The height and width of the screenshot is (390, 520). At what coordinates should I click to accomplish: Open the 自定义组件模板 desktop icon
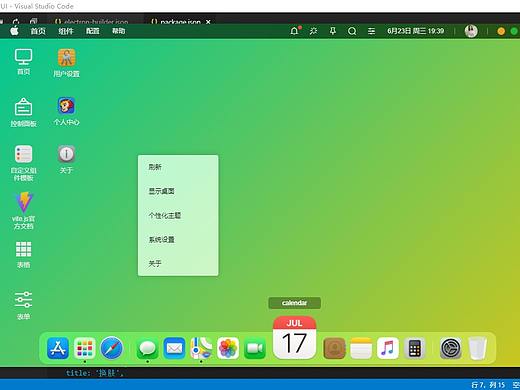click(x=23, y=163)
